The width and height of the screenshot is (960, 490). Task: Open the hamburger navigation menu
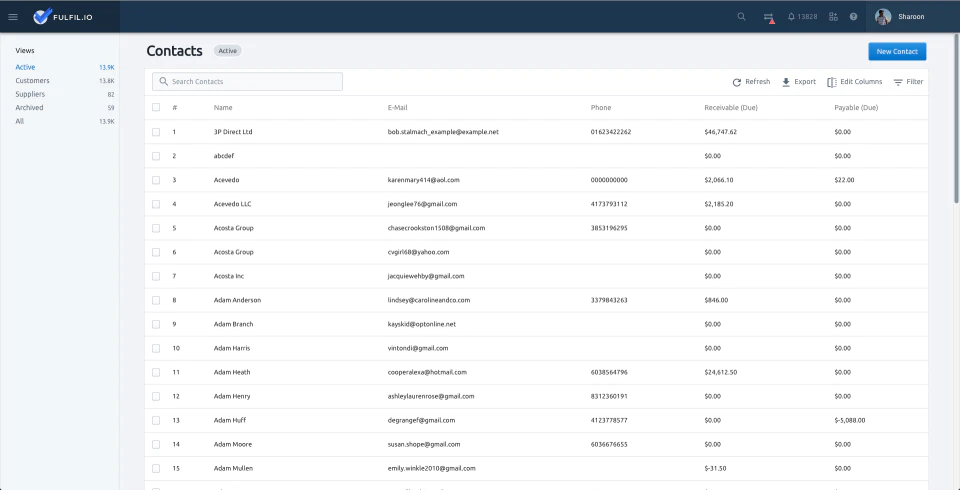pos(13,17)
